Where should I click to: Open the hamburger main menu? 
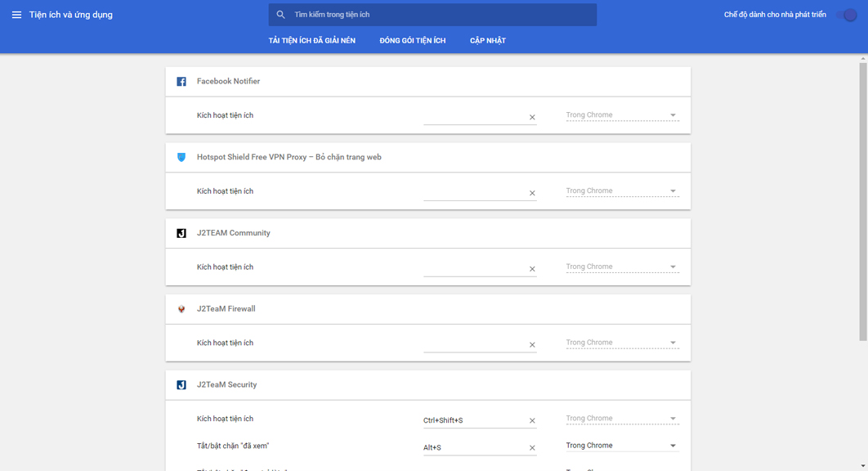point(16,15)
